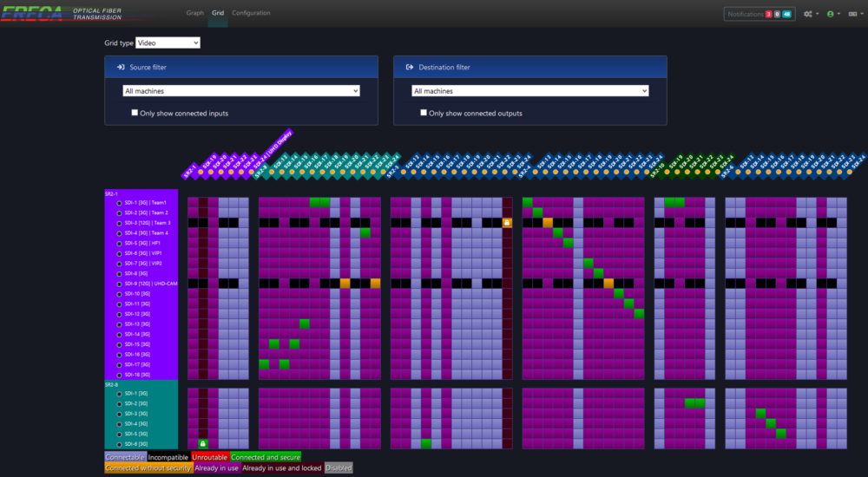Viewport: 868px width, 477px height.
Task: Switch to the Graph tab
Action: coord(194,13)
